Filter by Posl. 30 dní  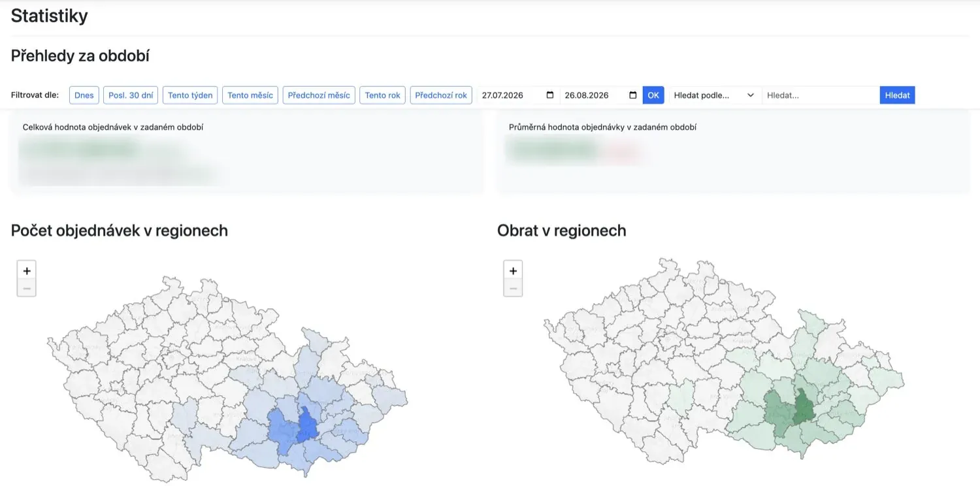pos(131,95)
